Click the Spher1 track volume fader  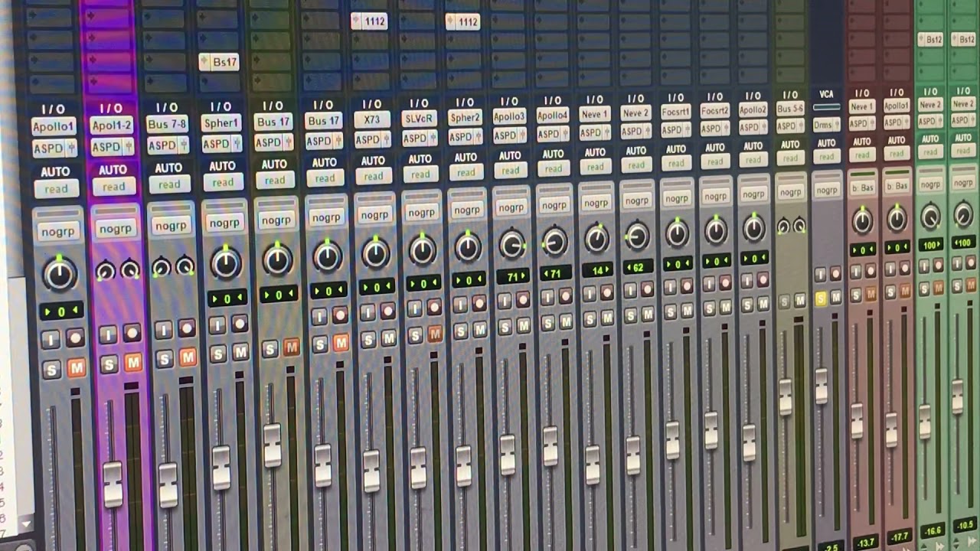[220, 467]
